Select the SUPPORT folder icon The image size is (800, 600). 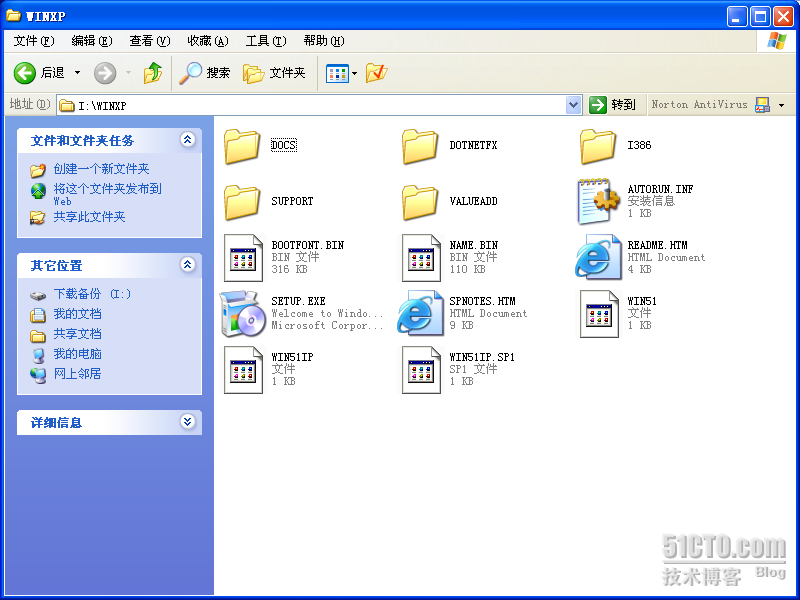tap(242, 202)
